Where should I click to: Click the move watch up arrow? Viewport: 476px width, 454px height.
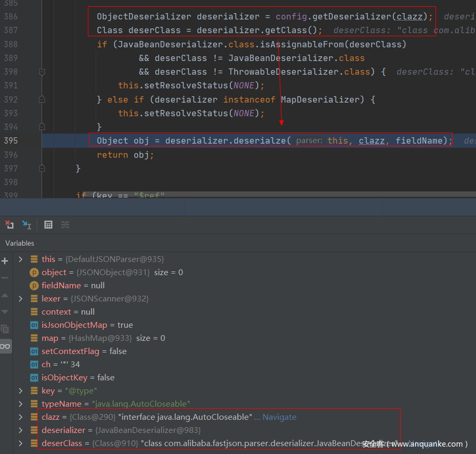coord(5,295)
